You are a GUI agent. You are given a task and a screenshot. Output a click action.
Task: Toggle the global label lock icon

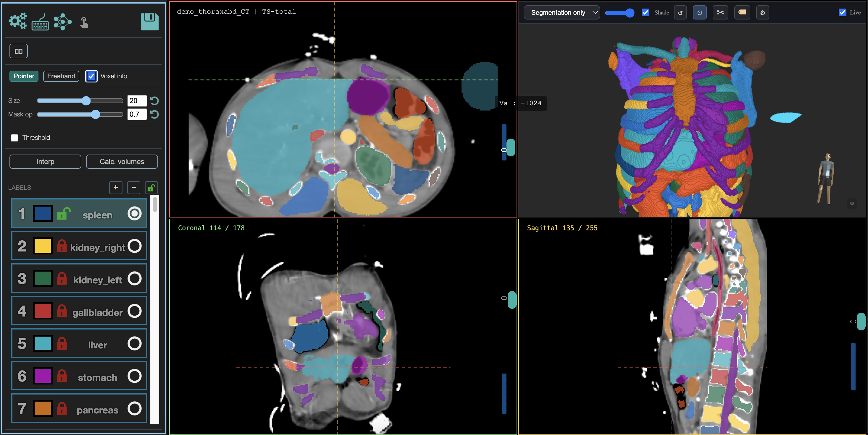(151, 188)
